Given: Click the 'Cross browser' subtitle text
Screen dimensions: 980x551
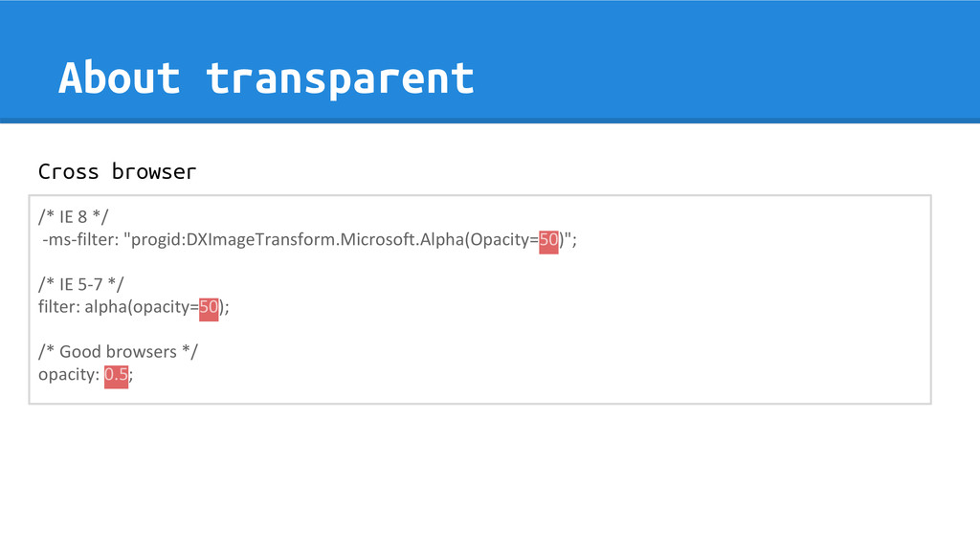Looking at the screenshot, I should [117, 171].
